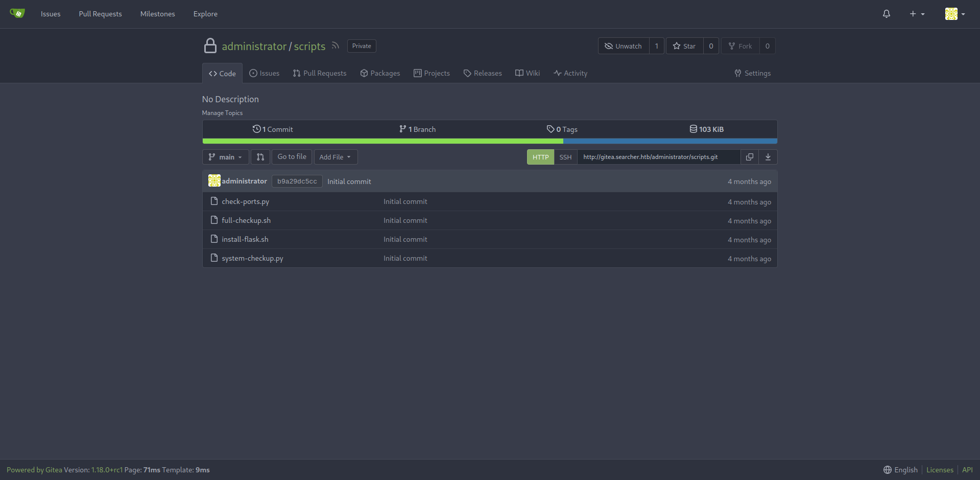Screen dimensions: 980x480
Task: Select SSH clone URL option
Action: (x=565, y=157)
